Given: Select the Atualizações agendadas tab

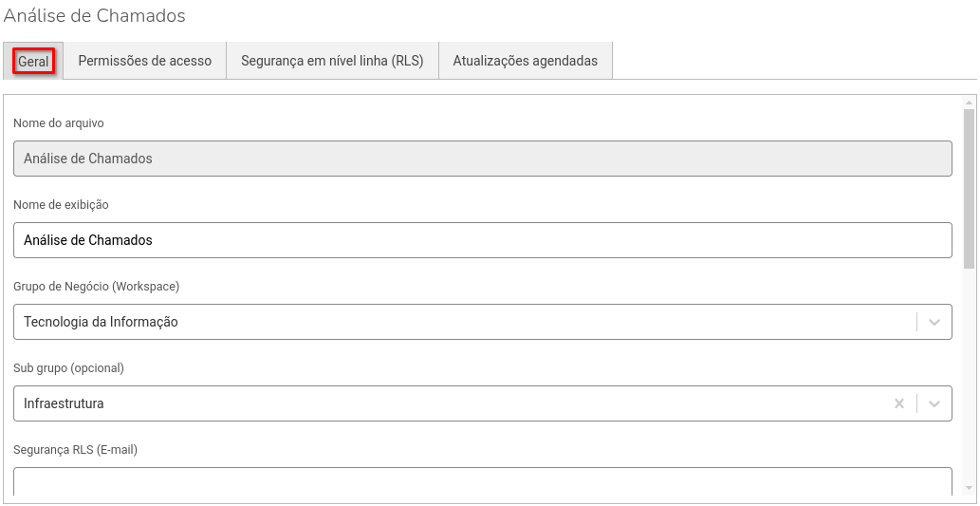Looking at the screenshot, I should tap(526, 61).
